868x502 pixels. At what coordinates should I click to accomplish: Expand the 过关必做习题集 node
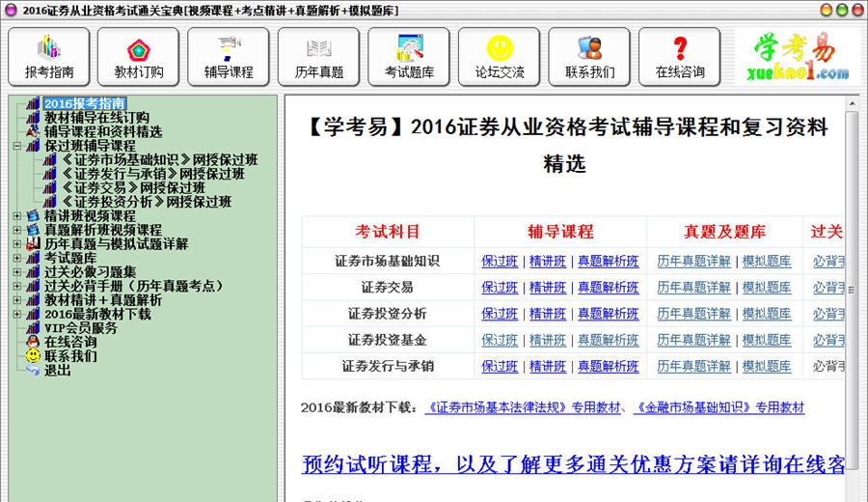point(17,272)
